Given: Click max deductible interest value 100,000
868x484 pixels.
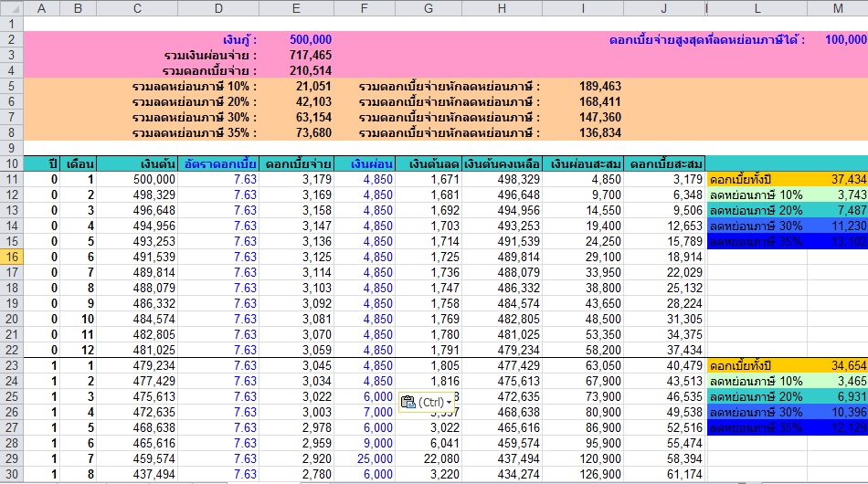Looking at the screenshot, I should (x=845, y=40).
